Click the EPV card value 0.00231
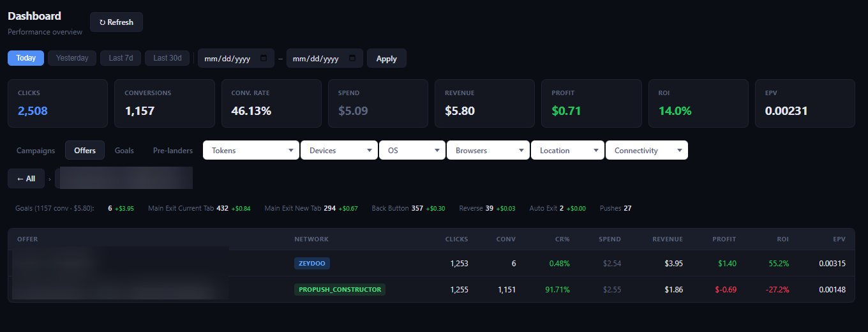The image size is (868, 332). 786,111
